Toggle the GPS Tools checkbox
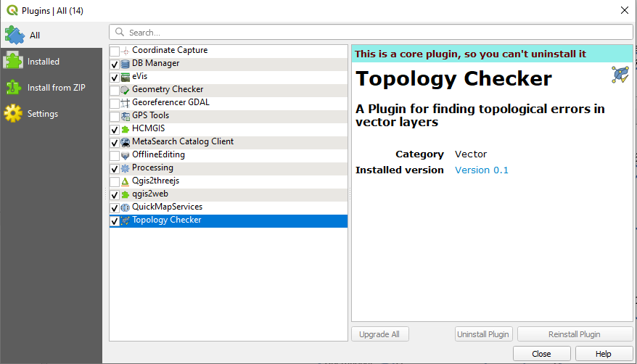 point(115,117)
